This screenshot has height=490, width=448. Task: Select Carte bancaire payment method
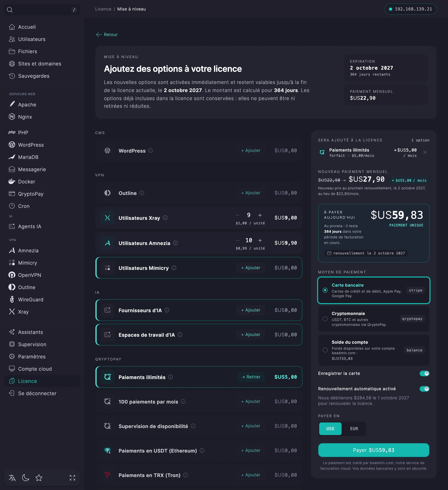[374, 290]
